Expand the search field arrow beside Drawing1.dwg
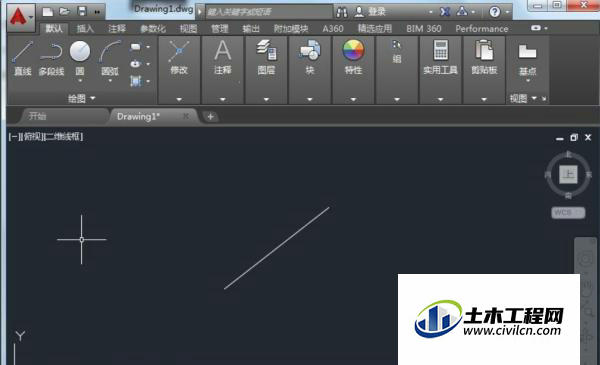Image resolution: width=600 pixels, height=365 pixels. pos(200,12)
